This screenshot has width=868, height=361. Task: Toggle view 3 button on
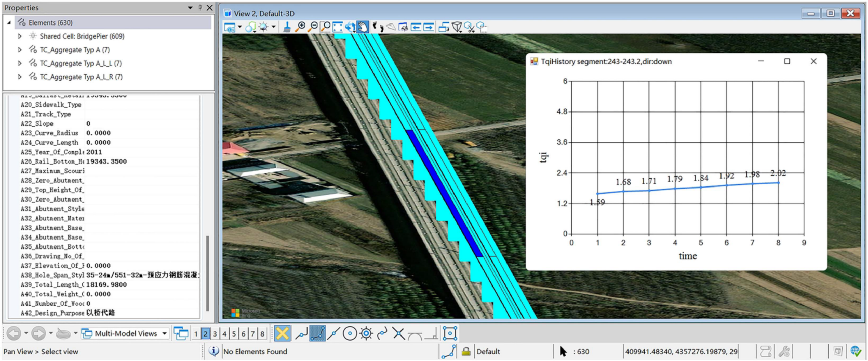(215, 334)
